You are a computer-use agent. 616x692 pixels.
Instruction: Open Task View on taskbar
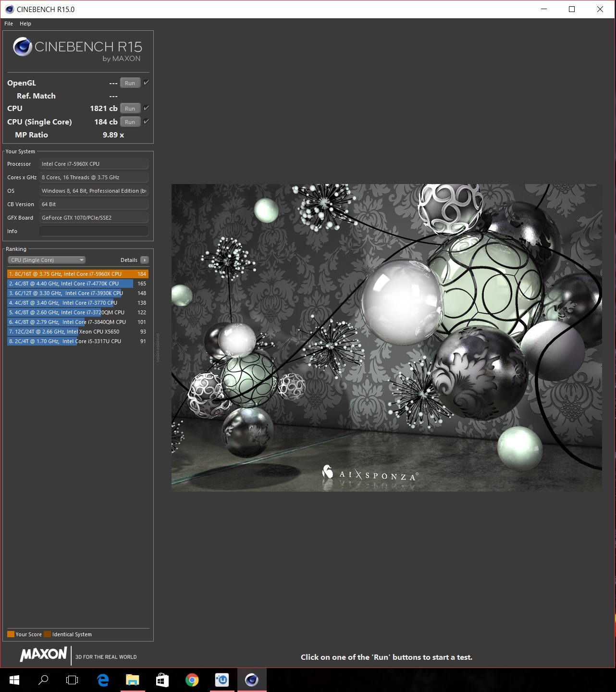pyautogui.click(x=72, y=680)
